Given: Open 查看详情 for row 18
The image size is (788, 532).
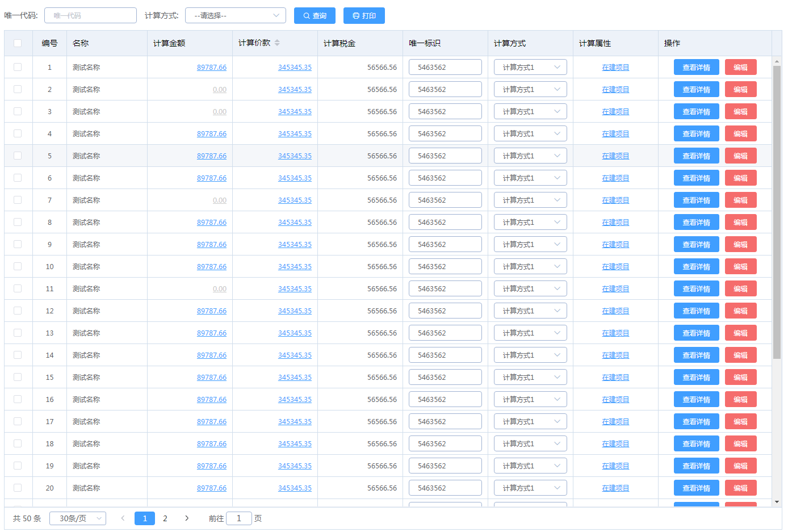Looking at the screenshot, I should 697,443.
